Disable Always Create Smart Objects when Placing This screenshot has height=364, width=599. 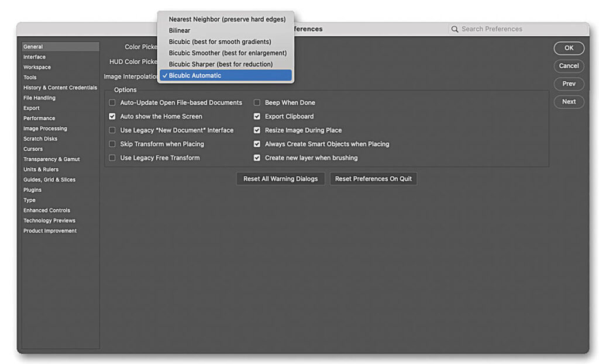click(x=257, y=144)
